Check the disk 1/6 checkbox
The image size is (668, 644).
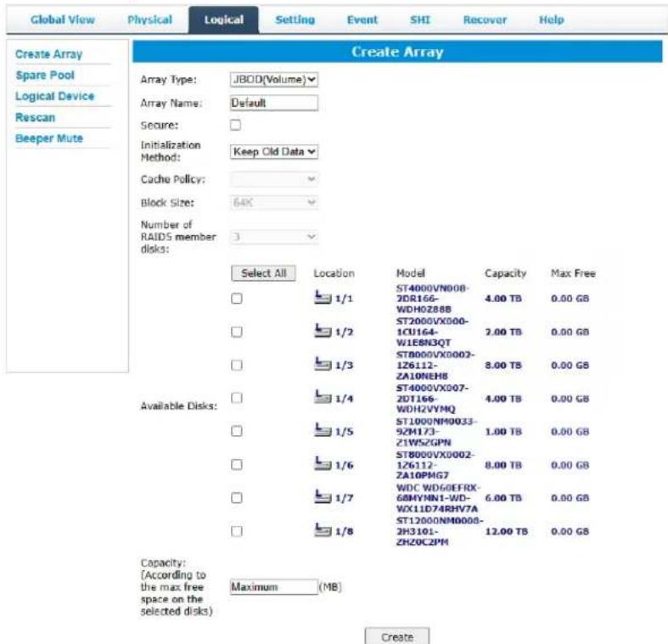pyautogui.click(x=237, y=464)
